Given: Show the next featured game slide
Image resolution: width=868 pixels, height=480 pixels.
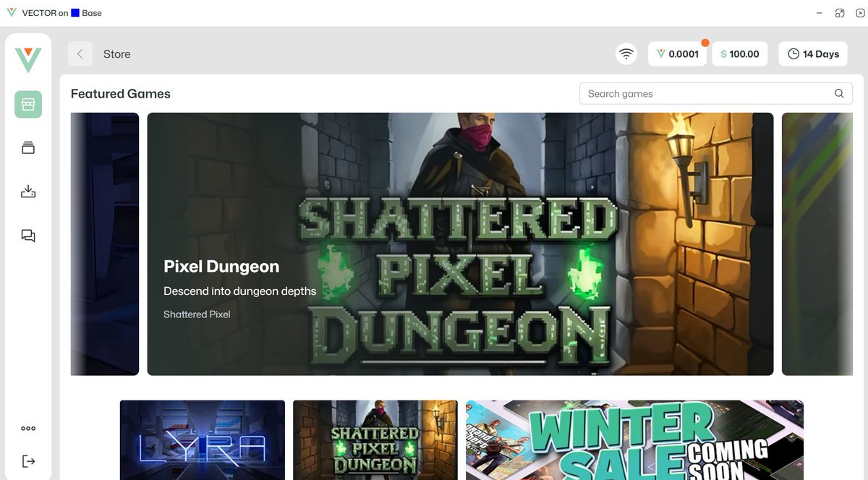Looking at the screenshot, I should pyautogui.click(x=817, y=244).
